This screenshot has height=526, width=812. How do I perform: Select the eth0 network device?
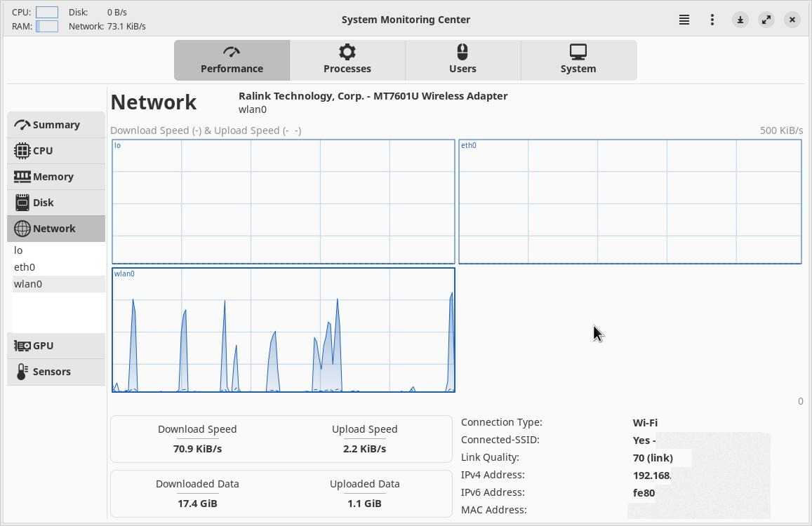(25, 267)
